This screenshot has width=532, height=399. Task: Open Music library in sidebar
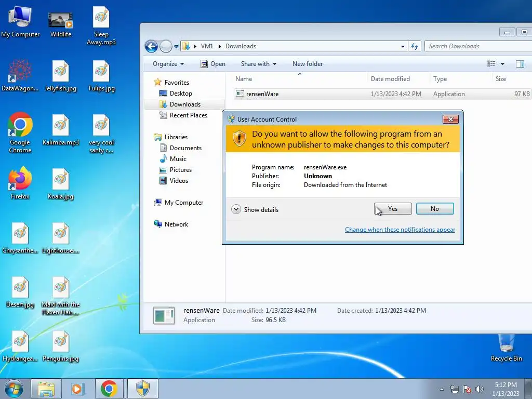point(173,159)
